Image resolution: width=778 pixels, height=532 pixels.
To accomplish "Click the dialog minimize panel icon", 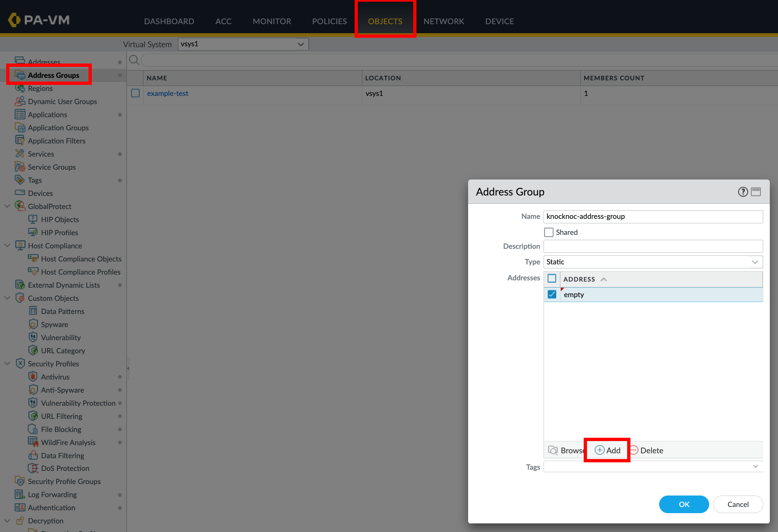I will pyautogui.click(x=756, y=192).
